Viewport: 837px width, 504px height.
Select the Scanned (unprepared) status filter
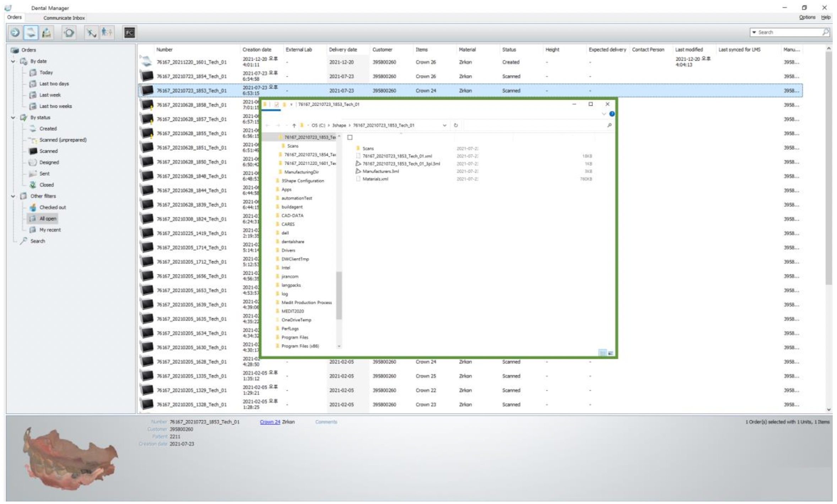63,140
